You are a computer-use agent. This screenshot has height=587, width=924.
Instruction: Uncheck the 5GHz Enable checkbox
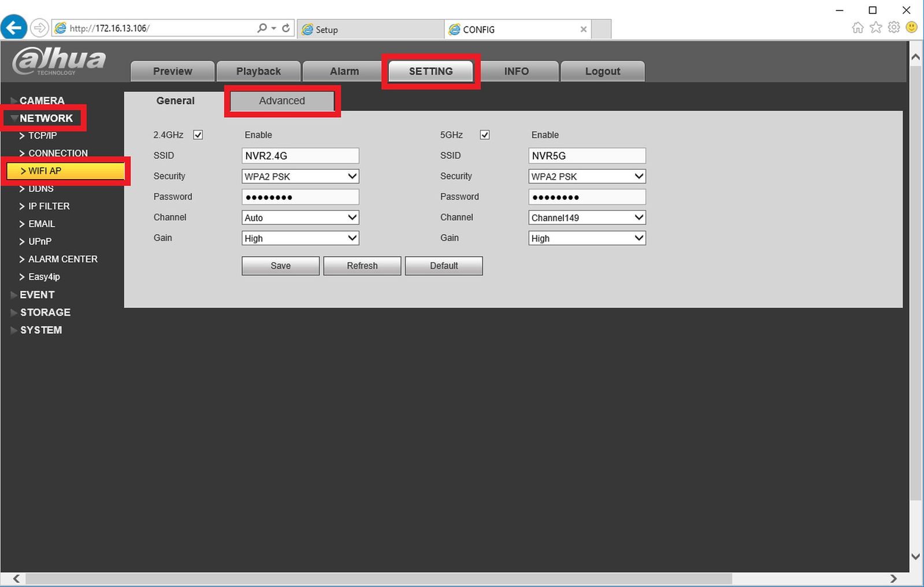pos(485,135)
